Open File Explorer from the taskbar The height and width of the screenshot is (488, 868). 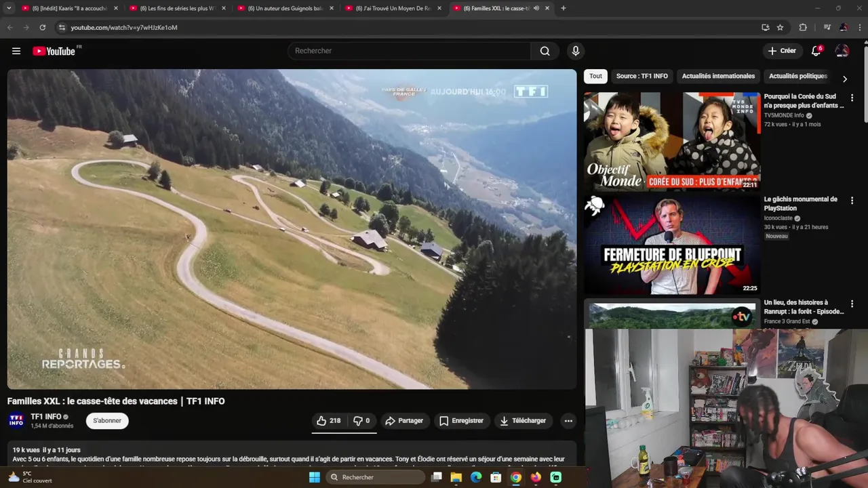coord(456,477)
